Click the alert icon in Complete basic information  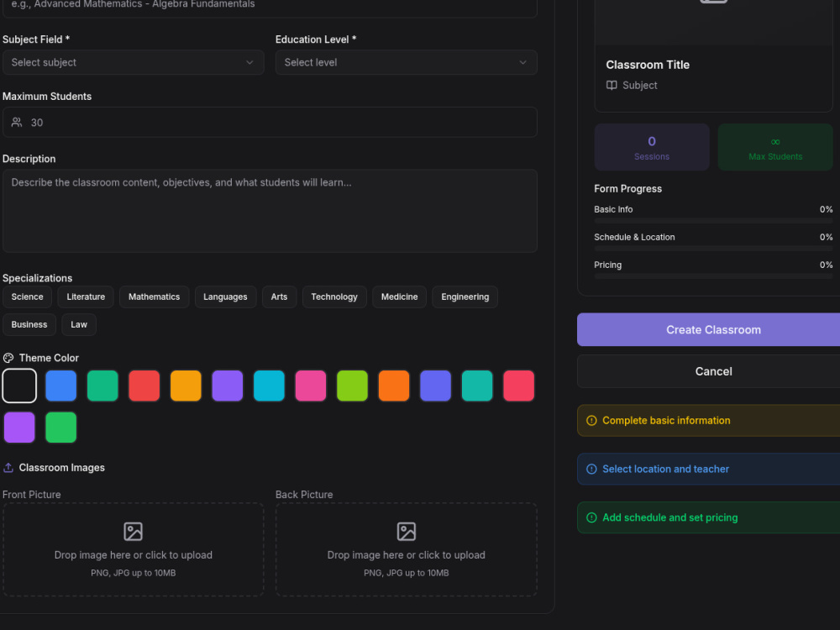click(x=591, y=421)
